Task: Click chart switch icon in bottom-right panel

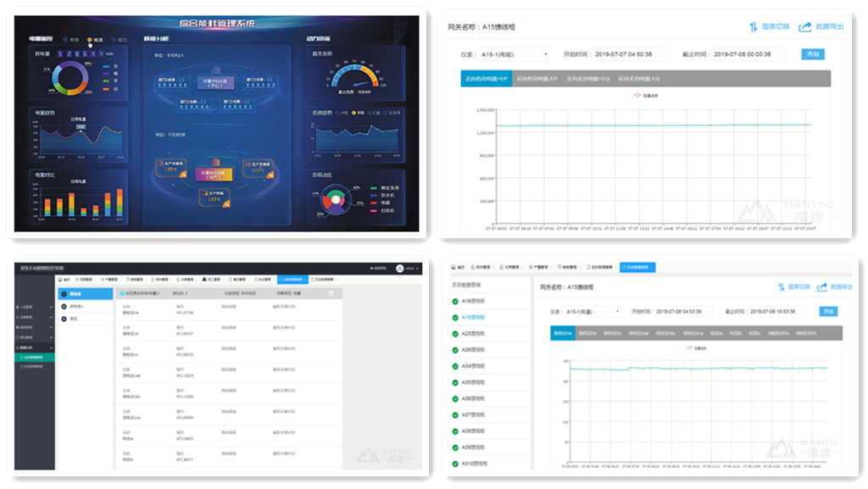Action: (x=782, y=287)
